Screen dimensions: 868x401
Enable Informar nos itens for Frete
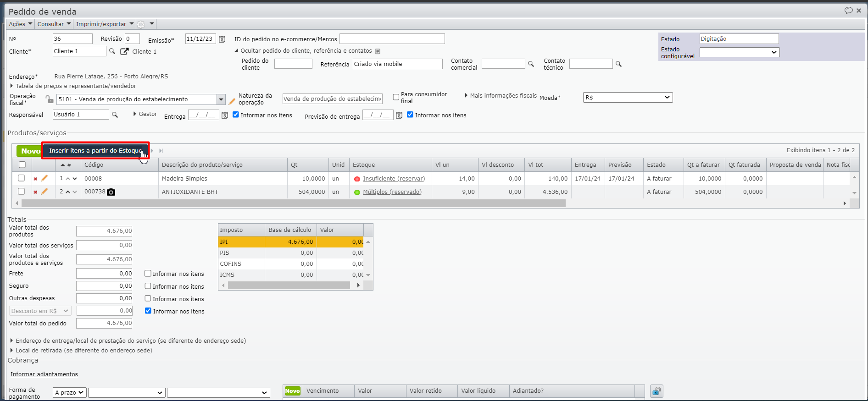coord(148,274)
